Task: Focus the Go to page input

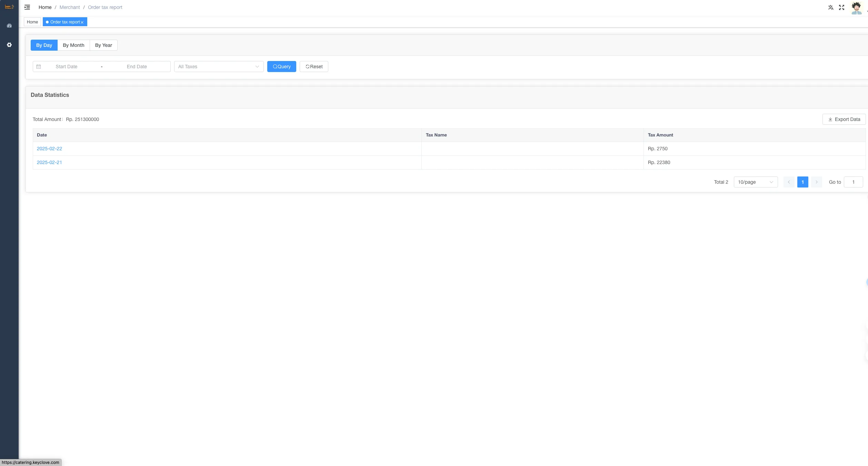Action: click(854, 182)
